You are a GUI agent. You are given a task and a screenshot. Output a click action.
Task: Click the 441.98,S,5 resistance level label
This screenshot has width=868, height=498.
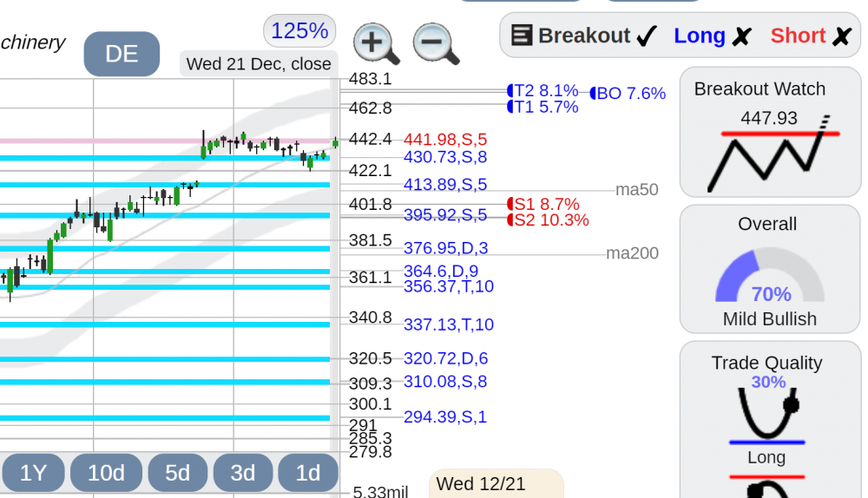click(x=445, y=140)
